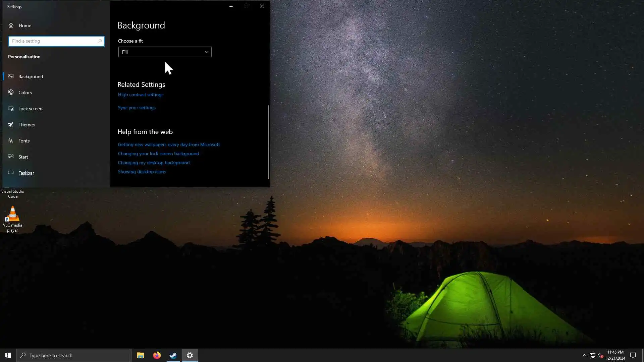Image resolution: width=644 pixels, height=362 pixels.
Task: Click the Start settings icon
Action: [11, 157]
